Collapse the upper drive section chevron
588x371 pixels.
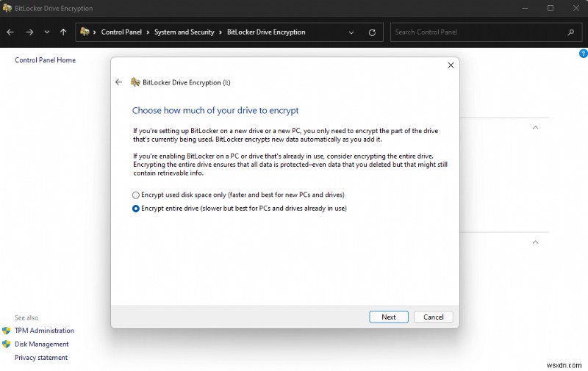pos(536,128)
